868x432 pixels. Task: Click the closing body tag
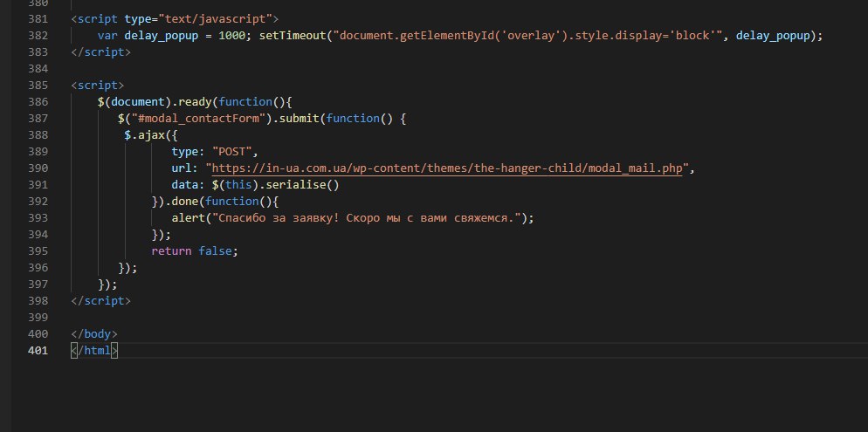(94, 334)
